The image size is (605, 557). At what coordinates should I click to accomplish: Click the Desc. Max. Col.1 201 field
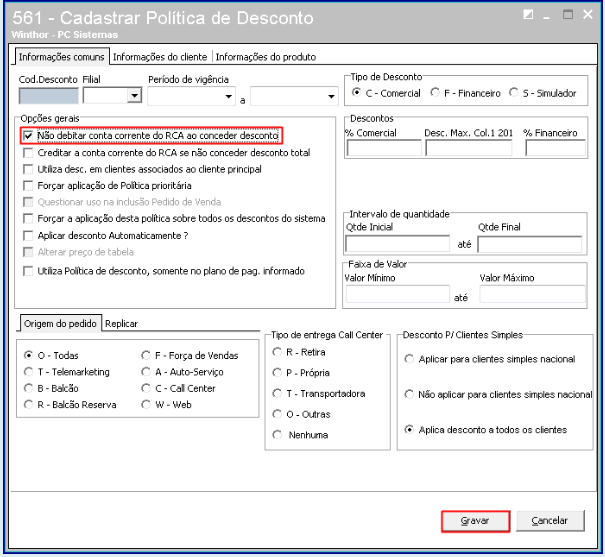click(469, 148)
